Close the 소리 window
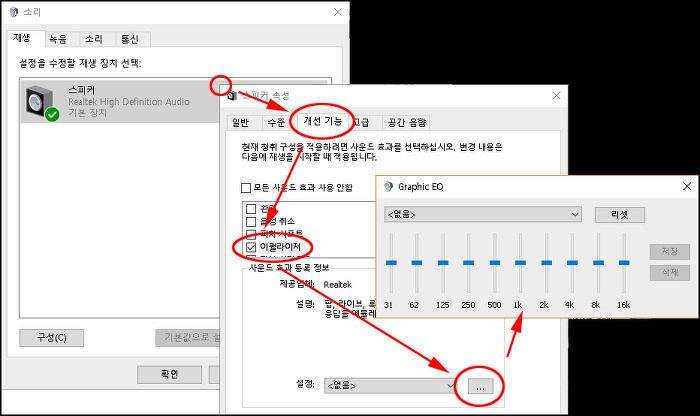The width and height of the screenshot is (700, 416). coord(338,12)
